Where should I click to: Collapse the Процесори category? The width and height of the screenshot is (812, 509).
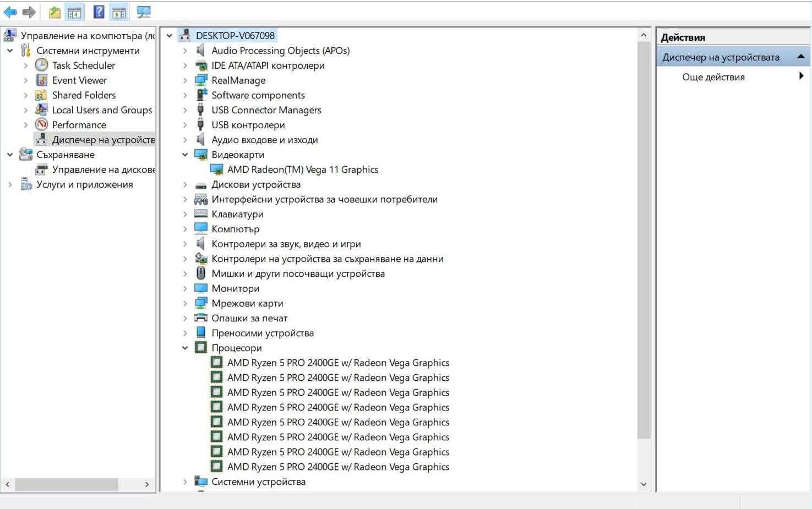pyautogui.click(x=185, y=348)
